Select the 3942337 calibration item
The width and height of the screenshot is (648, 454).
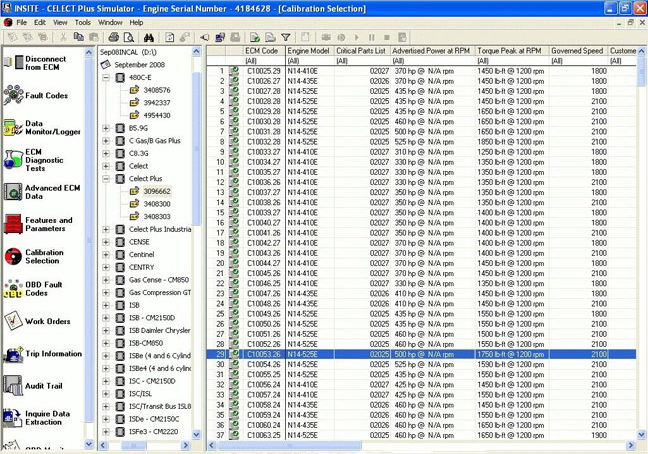click(157, 102)
